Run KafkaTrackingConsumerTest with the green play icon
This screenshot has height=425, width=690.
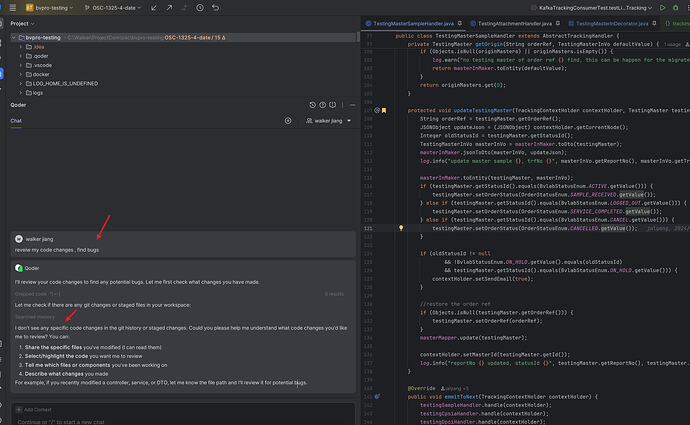click(662, 7)
